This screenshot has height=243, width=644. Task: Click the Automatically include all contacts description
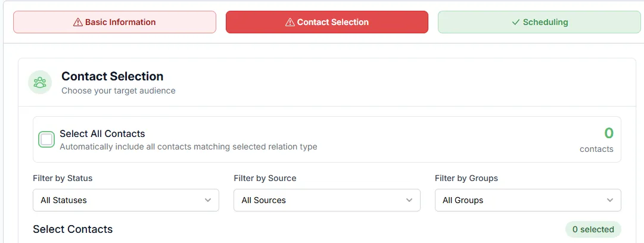pos(188,147)
